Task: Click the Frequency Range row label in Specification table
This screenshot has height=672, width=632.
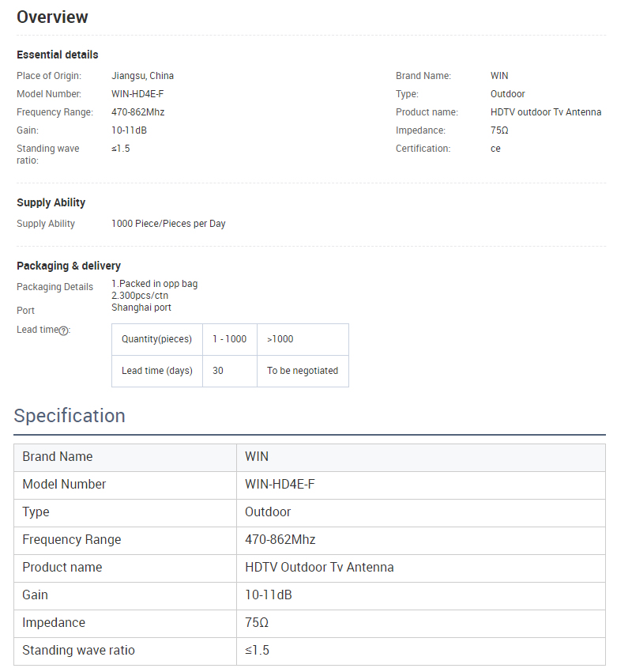Action: [72, 540]
